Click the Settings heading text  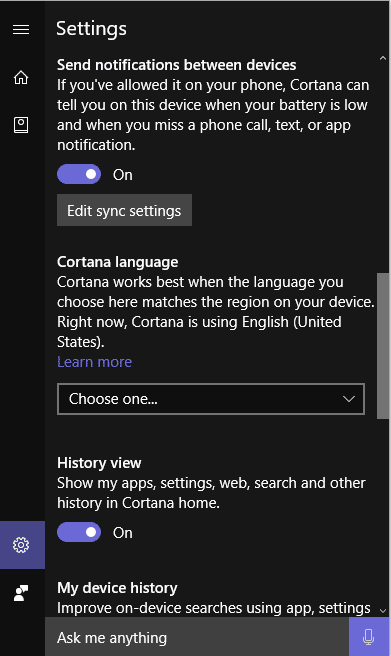click(91, 29)
